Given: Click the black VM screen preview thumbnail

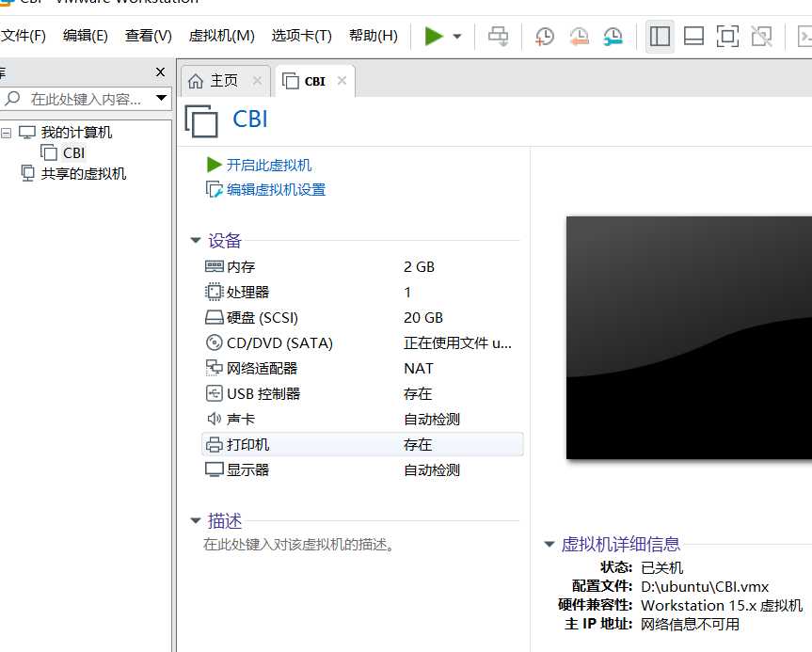Looking at the screenshot, I should tap(689, 338).
